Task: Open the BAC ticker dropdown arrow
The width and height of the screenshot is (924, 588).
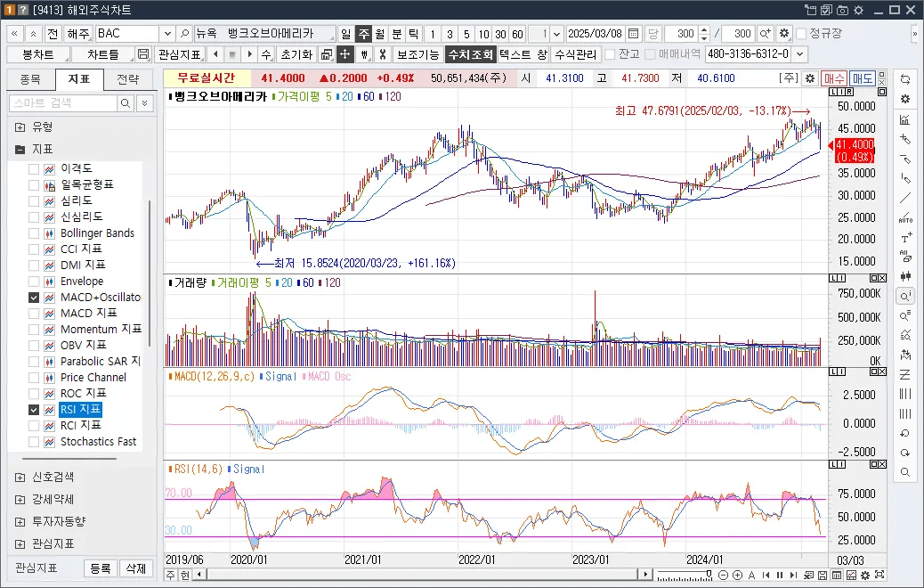Action: [167, 34]
